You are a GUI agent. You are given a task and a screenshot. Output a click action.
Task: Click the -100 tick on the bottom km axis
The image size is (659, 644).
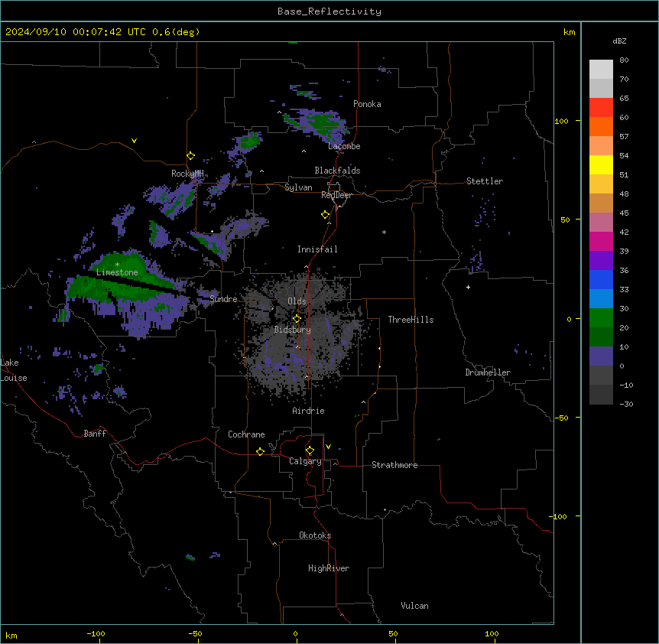pyautogui.click(x=96, y=633)
